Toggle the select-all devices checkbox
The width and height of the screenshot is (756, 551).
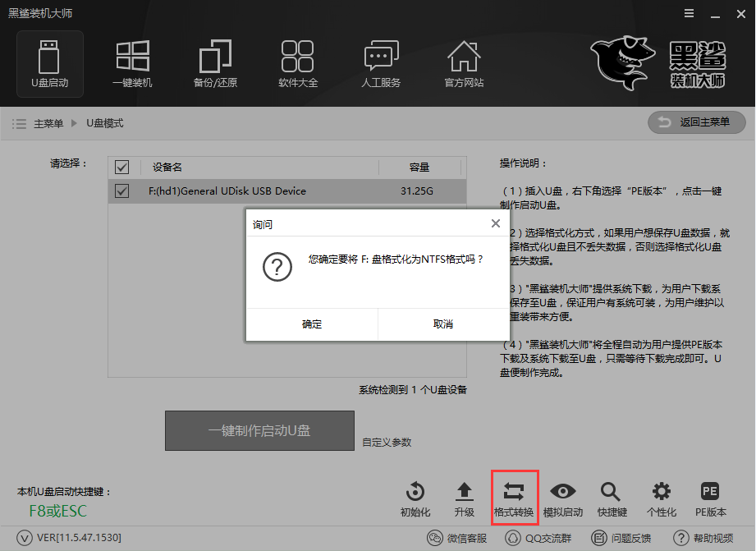point(121,167)
